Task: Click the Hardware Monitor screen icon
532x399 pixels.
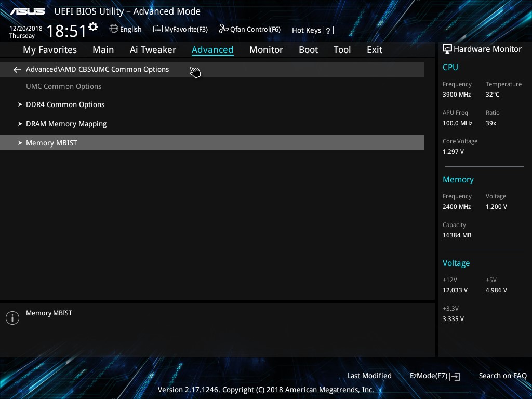Action: 447,49
